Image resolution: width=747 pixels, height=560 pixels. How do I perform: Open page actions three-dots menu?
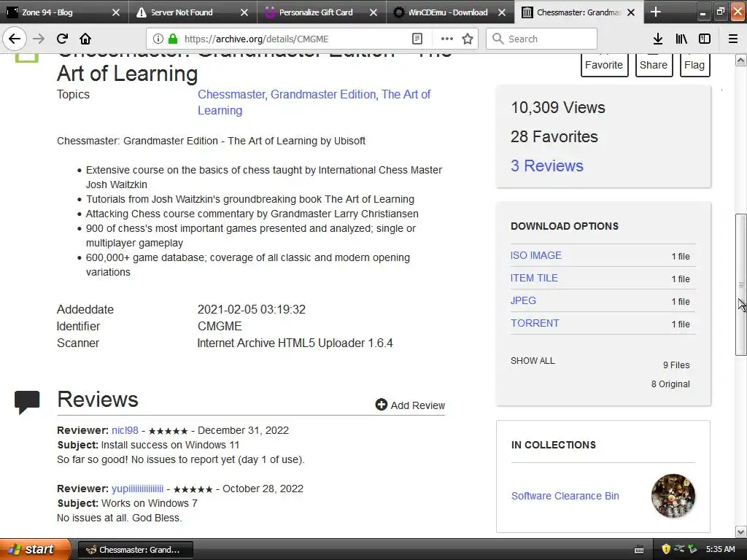(x=447, y=39)
